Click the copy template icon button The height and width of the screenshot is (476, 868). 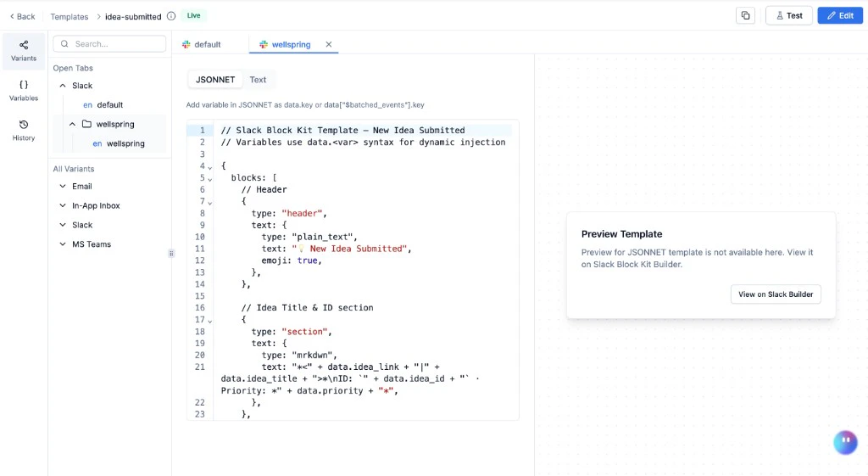(x=745, y=15)
